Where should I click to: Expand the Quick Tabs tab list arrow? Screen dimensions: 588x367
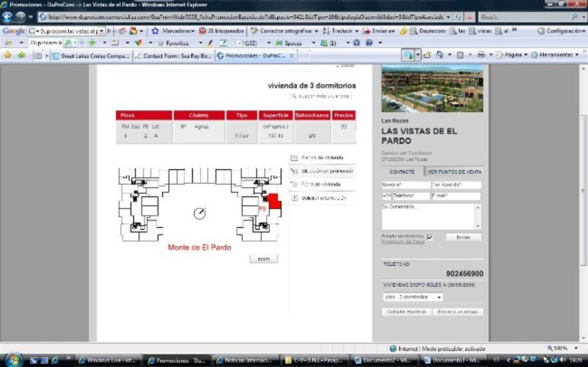coord(47,56)
